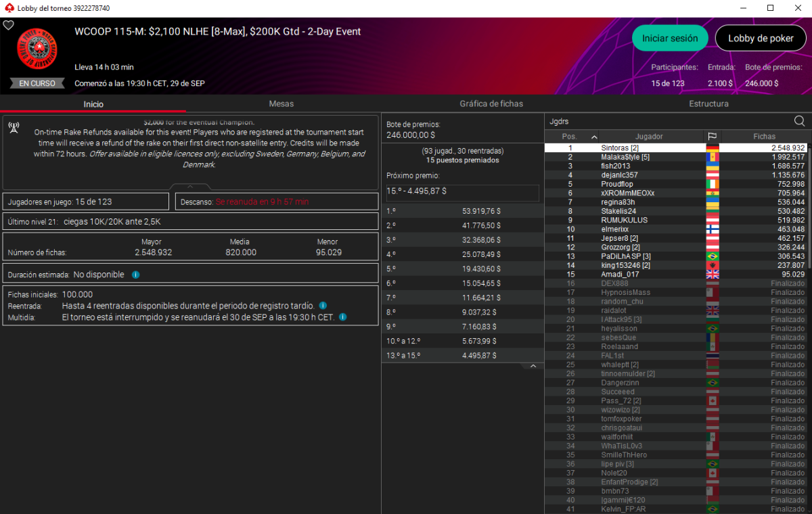Click Ireland flag beside Proudflop
The height and width of the screenshot is (514, 812).
pos(712,184)
